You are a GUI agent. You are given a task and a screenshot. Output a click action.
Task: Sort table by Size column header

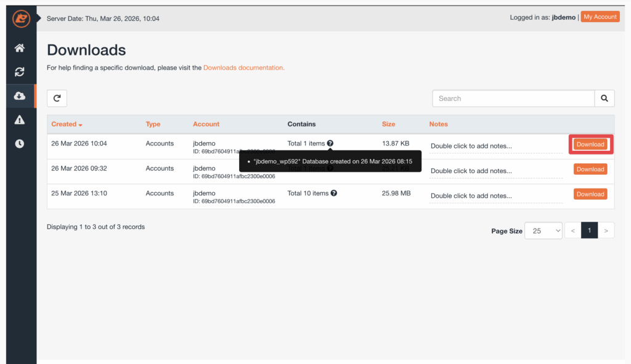click(x=388, y=124)
